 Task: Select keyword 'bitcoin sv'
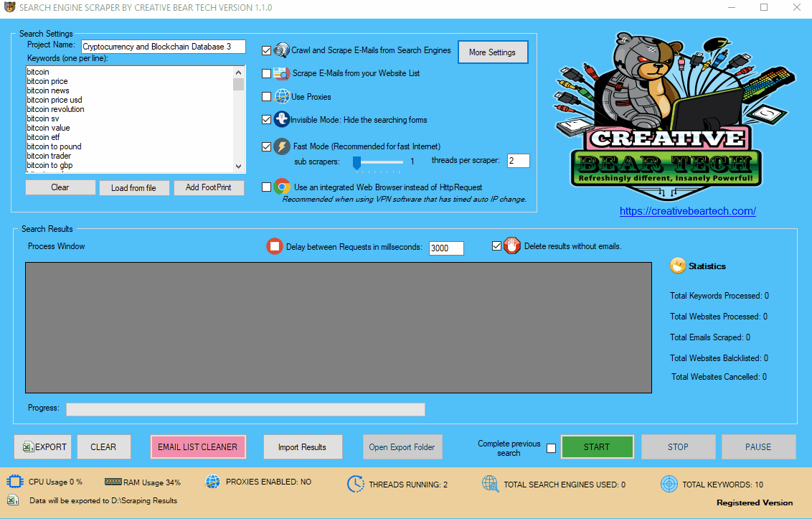43,118
